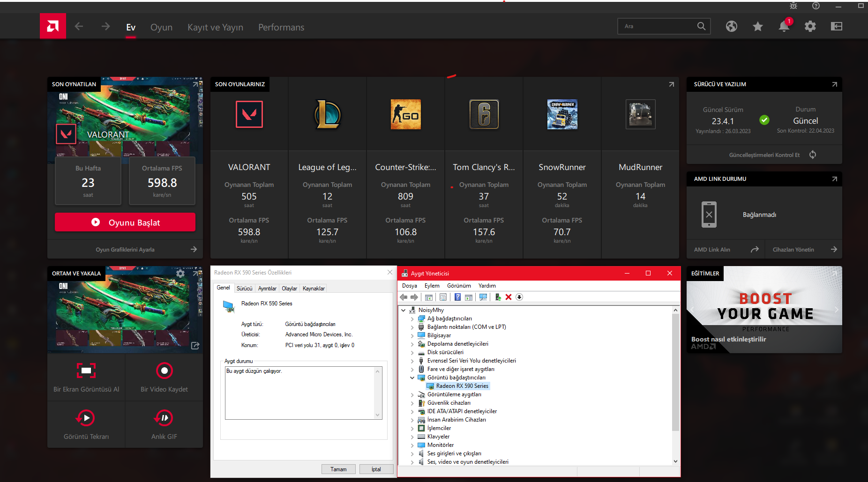The image size is (868, 482).
Task: Open Eylem menu in Aygıt Yöneticisi
Action: (x=432, y=286)
